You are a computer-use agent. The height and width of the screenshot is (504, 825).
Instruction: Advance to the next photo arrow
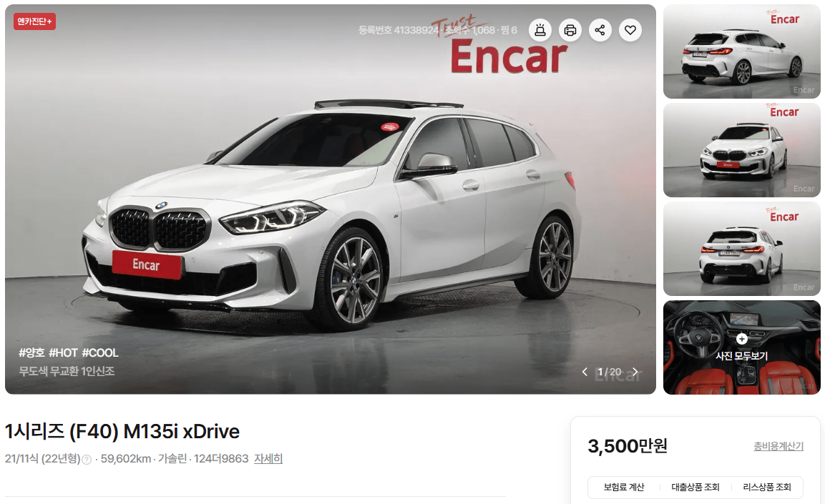[x=635, y=372]
